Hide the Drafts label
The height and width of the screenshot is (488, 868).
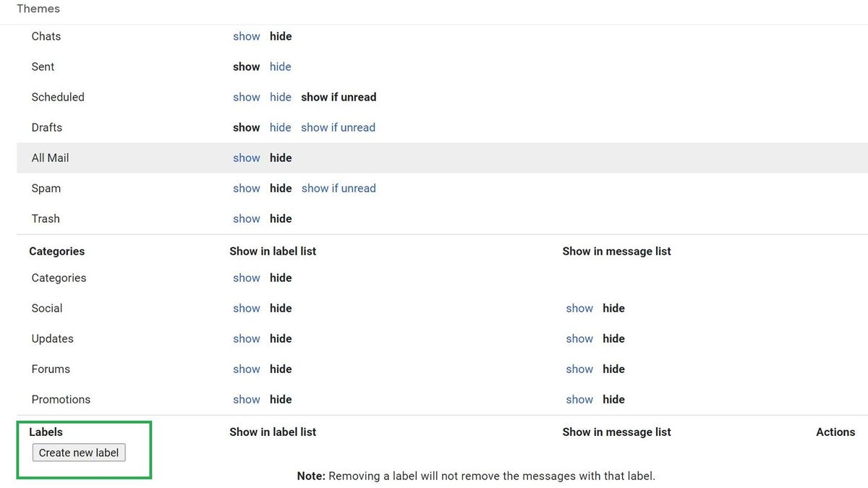281,127
